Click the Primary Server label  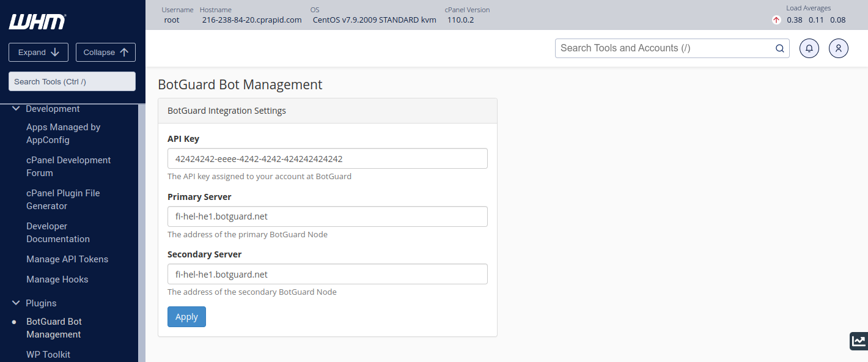pyautogui.click(x=199, y=197)
